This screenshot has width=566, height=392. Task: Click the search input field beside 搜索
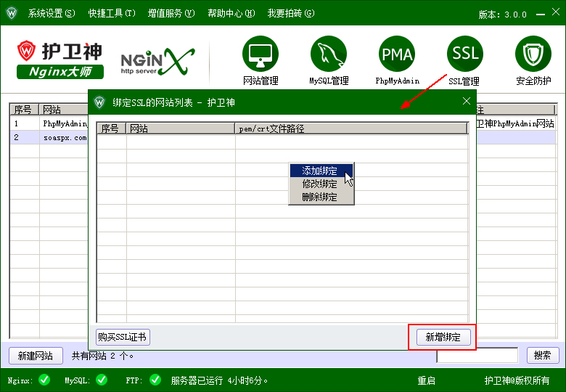(477, 356)
